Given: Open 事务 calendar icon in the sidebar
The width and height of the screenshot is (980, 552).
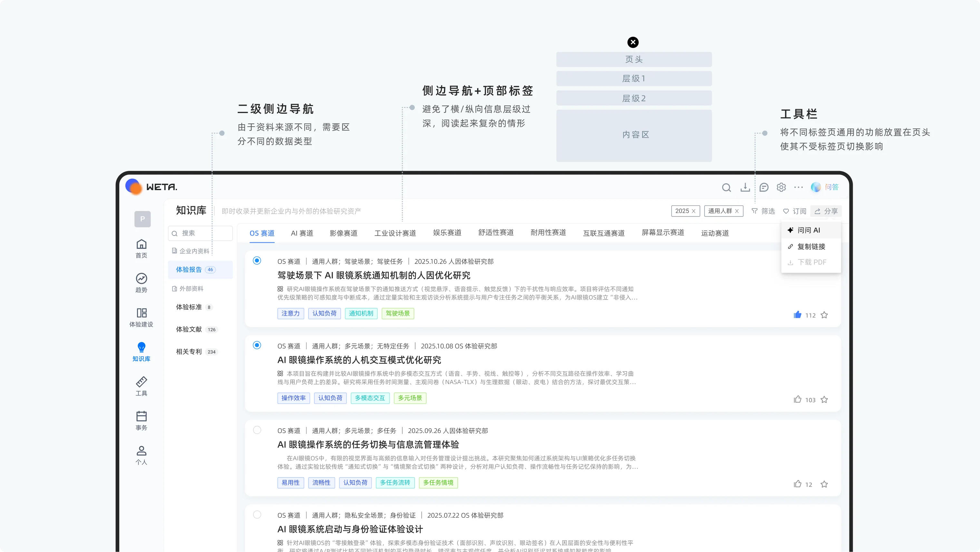Looking at the screenshot, I should coord(141,421).
